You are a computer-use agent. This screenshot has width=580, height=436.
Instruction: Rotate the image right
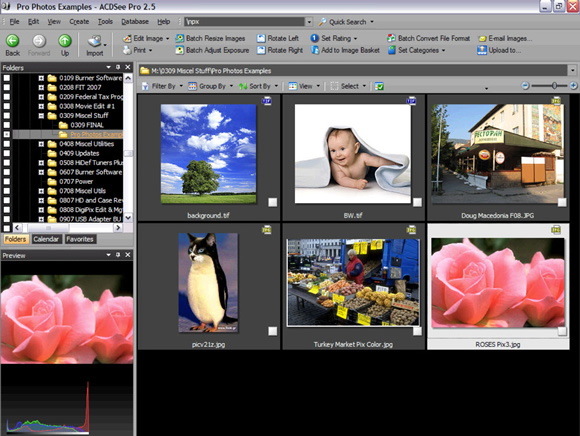(x=280, y=50)
